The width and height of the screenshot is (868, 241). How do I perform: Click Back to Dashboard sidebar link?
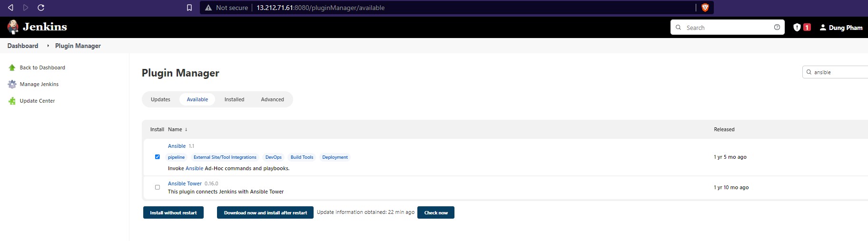pos(42,67)
